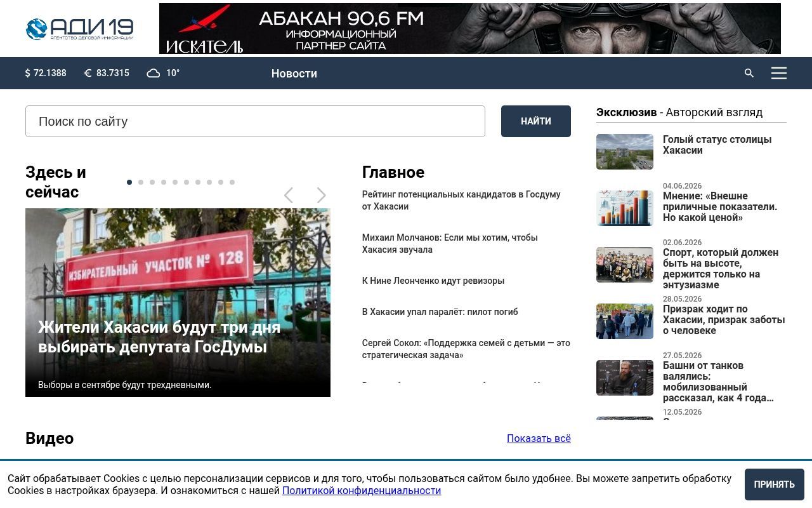Click the date 28.05.2026
The image size is (812, 508).
coord(683,299)
